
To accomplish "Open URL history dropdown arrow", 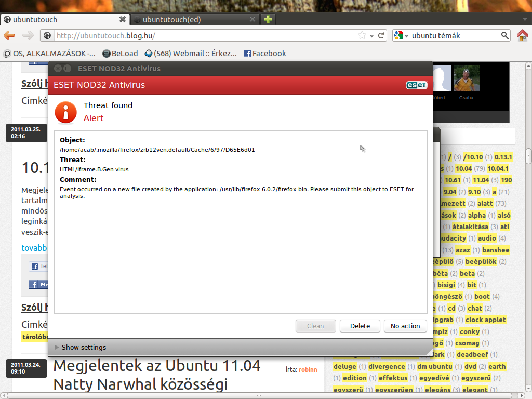I will (x=371, y=36).
